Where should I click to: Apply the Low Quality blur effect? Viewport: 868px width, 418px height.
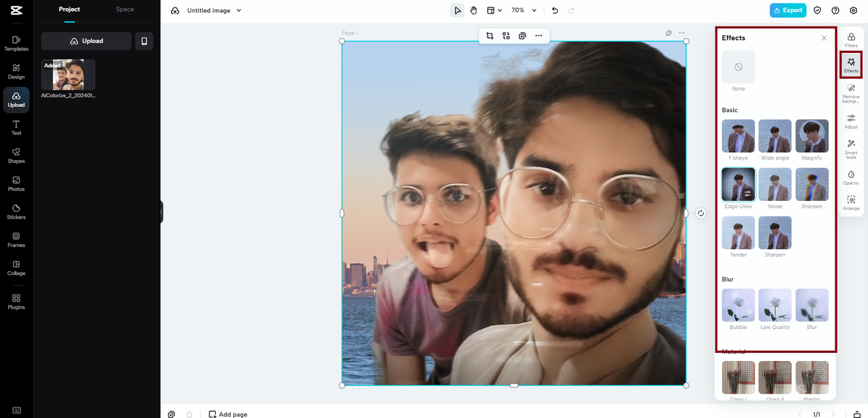click(x=775, y=305)
